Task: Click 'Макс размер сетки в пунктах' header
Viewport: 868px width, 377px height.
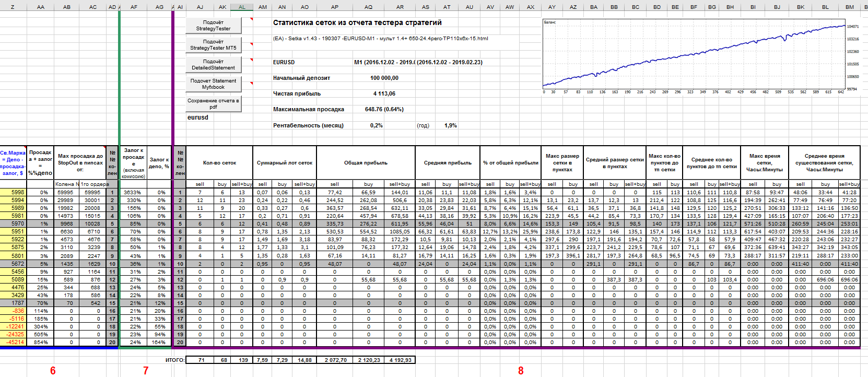Action: [562, 163]
